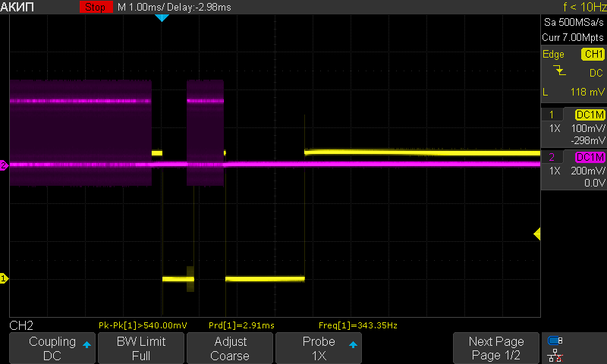
Task: Click the Curr 7.00Mpts memory depth
Action: click(x=573, y=37)
